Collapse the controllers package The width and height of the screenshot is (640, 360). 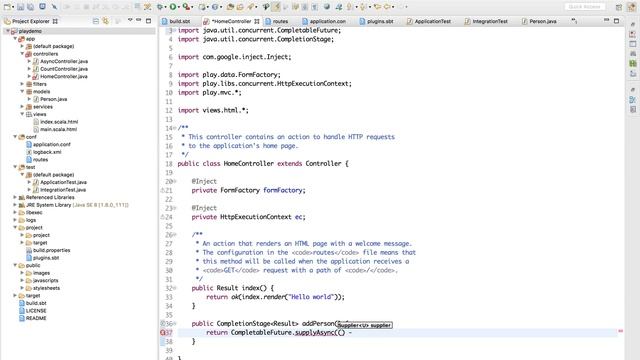click(22, 54)
